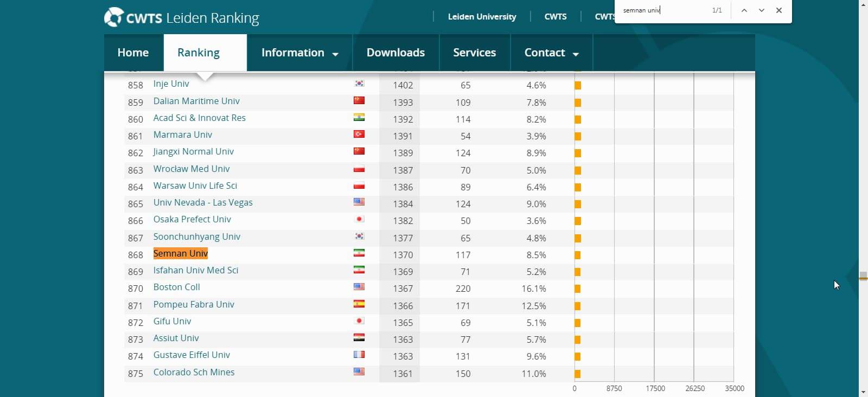Open Inje Univ ranking entry
The image size is (868, 397).
pyautogui.click(x=171, y=84)
